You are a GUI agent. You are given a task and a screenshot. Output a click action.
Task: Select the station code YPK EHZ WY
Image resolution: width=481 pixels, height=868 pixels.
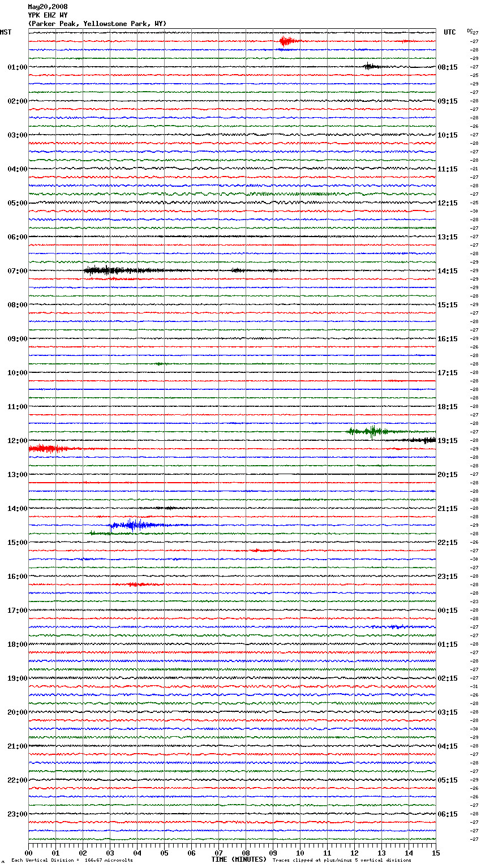click(48, 15)
